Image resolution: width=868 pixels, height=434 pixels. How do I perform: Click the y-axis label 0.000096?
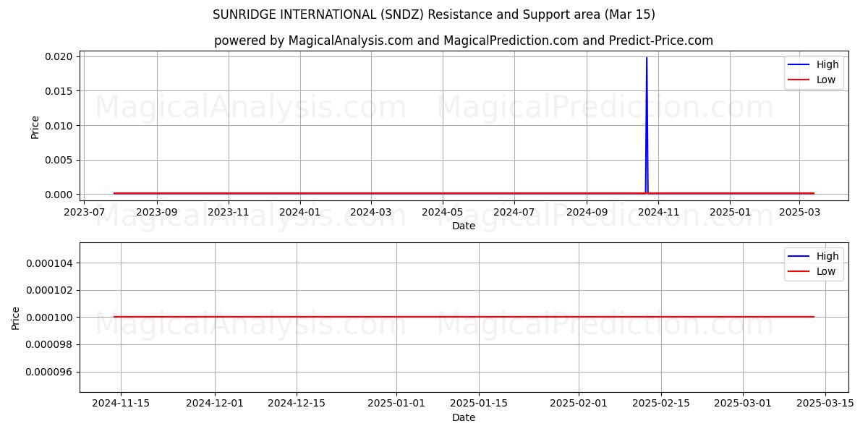[50, 373]
